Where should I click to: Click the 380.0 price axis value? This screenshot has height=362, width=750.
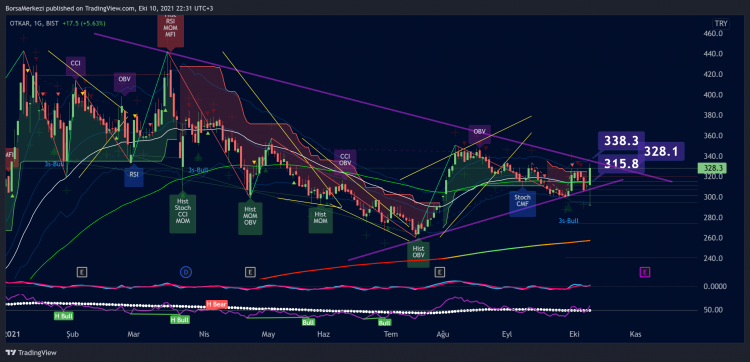tap(712, 115)
